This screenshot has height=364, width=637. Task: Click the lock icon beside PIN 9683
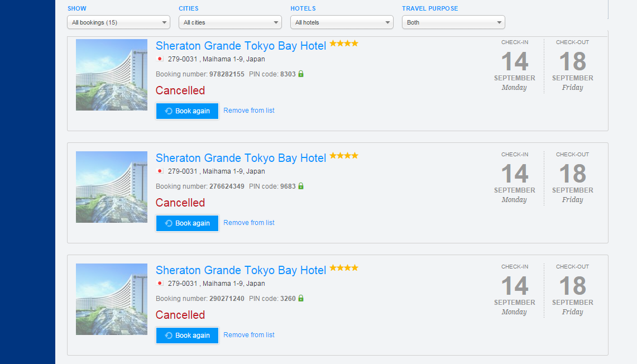click(301, 186)
